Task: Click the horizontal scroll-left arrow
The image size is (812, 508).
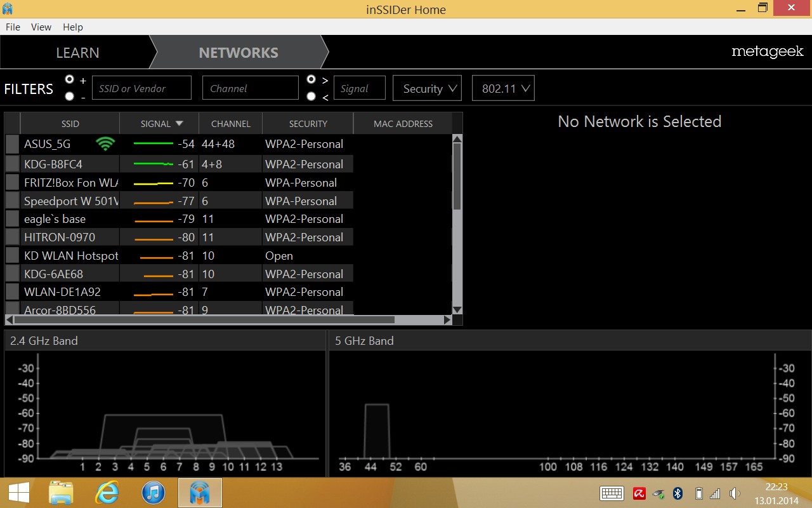Action: click(9, 320)
